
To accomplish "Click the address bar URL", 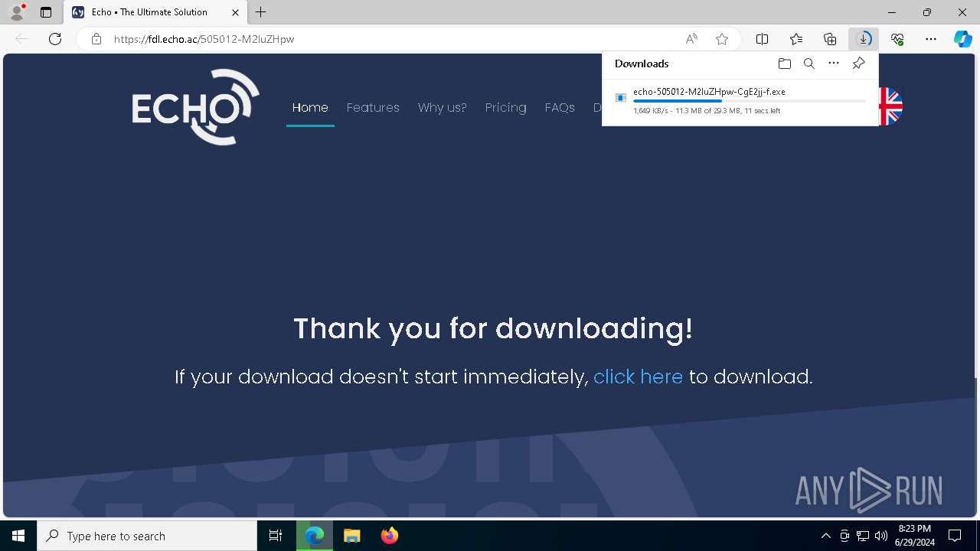I will [204, 39].
